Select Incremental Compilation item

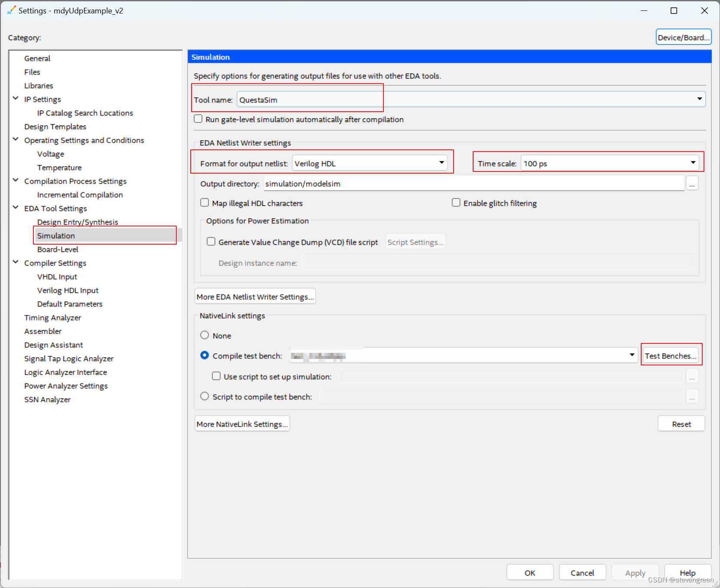80,195
